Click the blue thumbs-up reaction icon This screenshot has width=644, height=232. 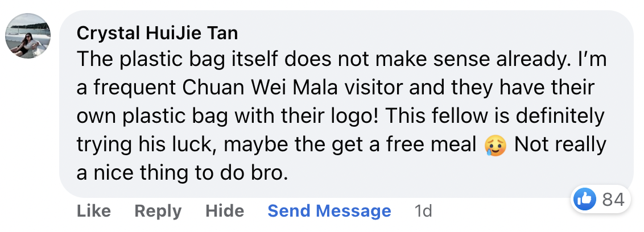584,200
